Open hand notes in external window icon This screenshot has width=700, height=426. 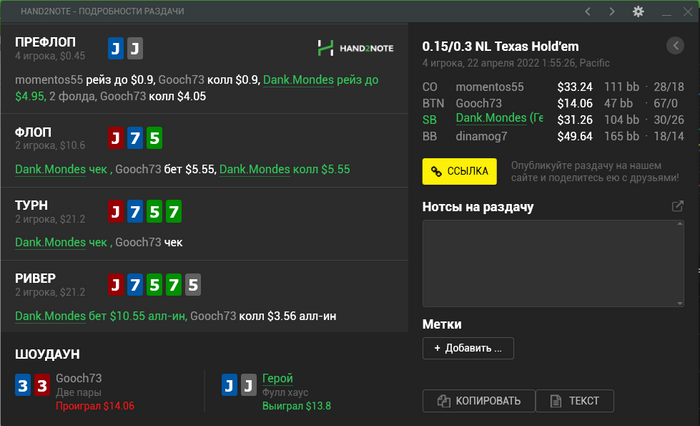[x=678, y=206]
